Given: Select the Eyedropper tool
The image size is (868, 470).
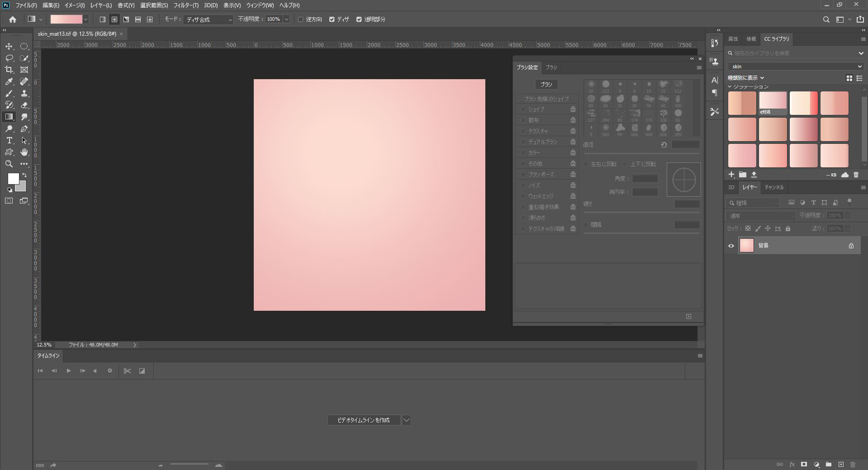Looking at the screenshot, I should tap(9, 81).
